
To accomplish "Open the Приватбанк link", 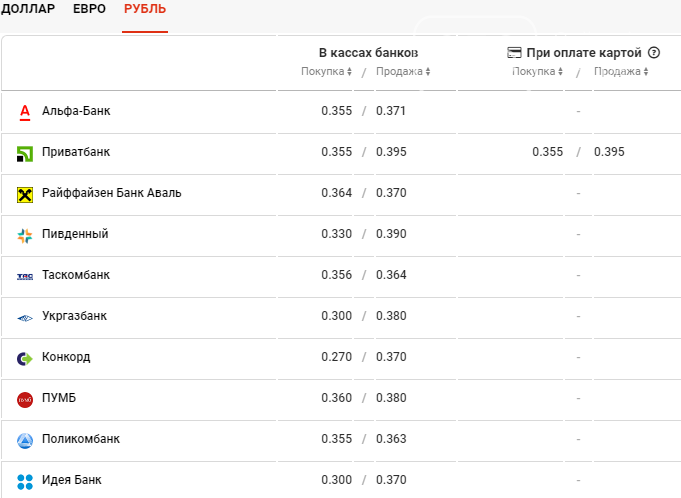I will (x=76, y=152).
